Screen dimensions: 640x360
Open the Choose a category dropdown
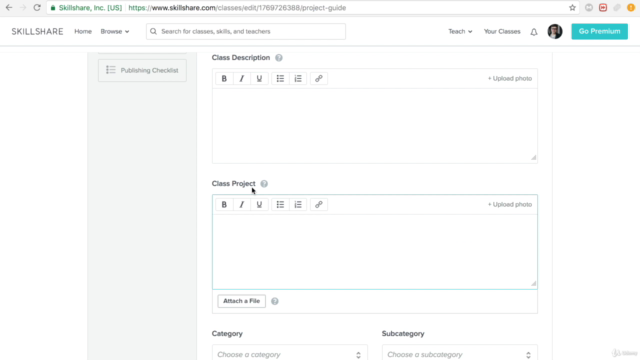point(289,354)
